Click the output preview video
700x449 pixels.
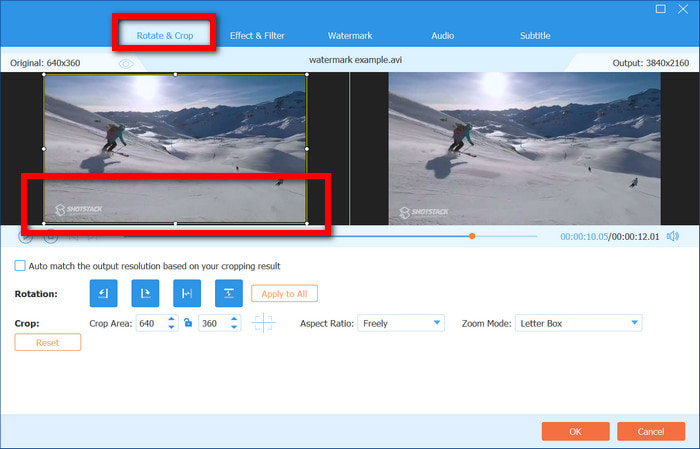[525, 149]
